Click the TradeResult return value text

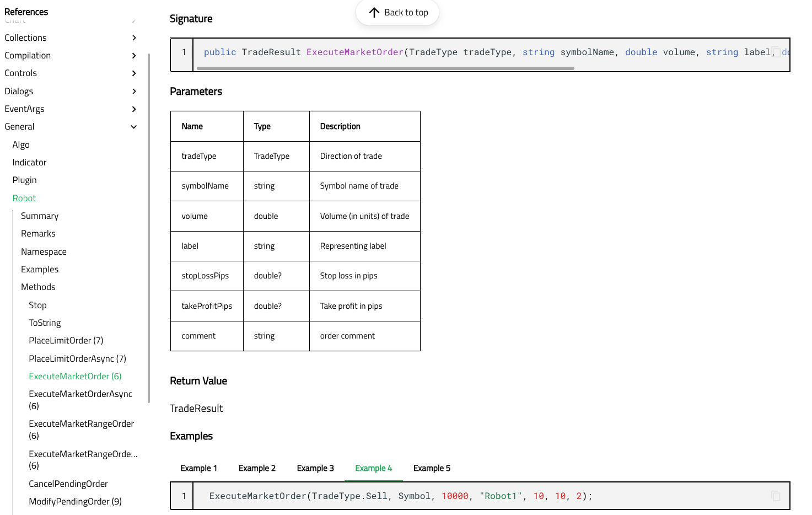point(196,409)
